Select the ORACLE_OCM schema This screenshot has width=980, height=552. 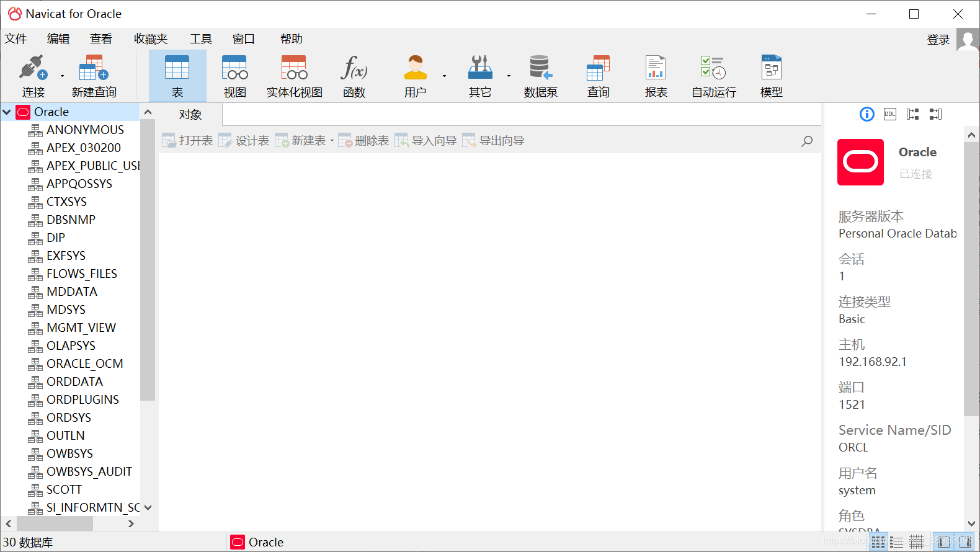click(x=85, y=364)
